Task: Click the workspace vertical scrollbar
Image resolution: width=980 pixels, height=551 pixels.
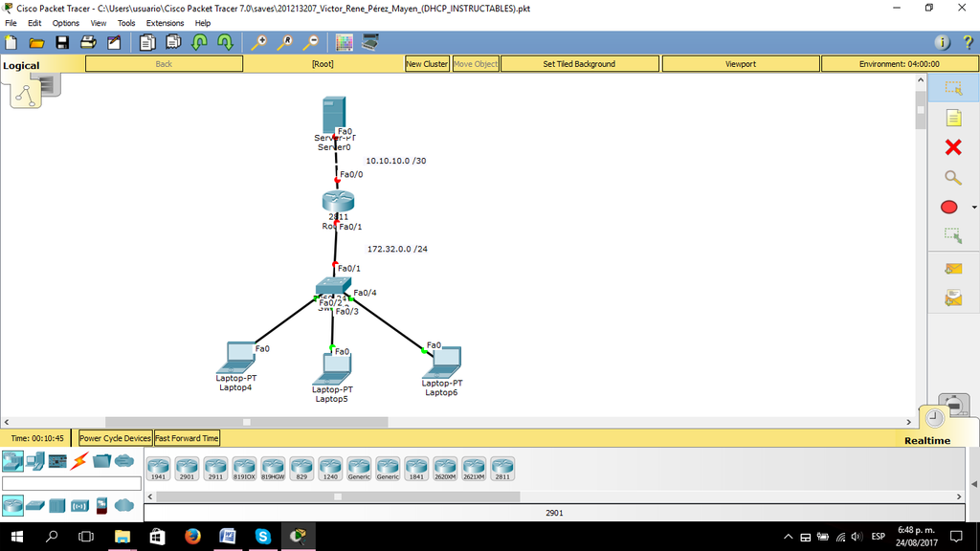Action: [x=921, y=110]
